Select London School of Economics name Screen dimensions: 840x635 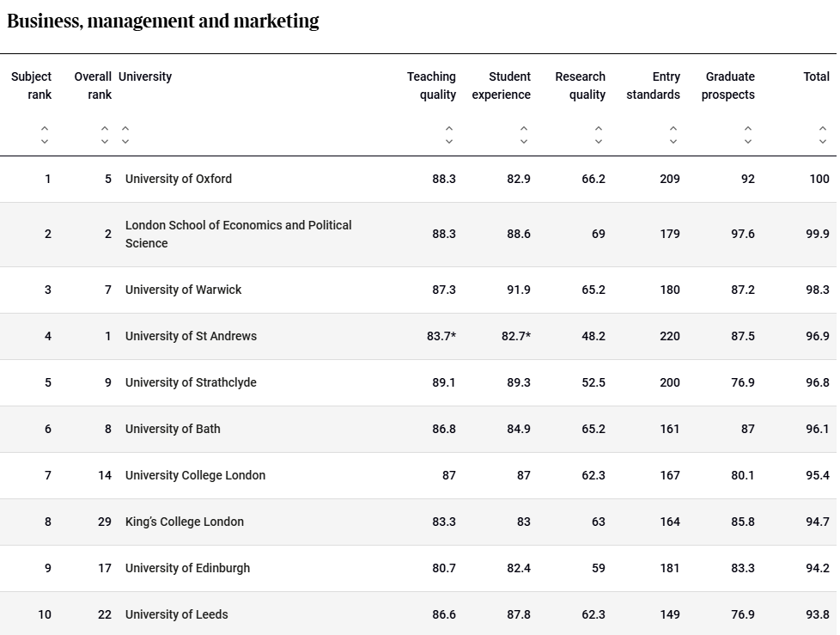coord(239,235)
